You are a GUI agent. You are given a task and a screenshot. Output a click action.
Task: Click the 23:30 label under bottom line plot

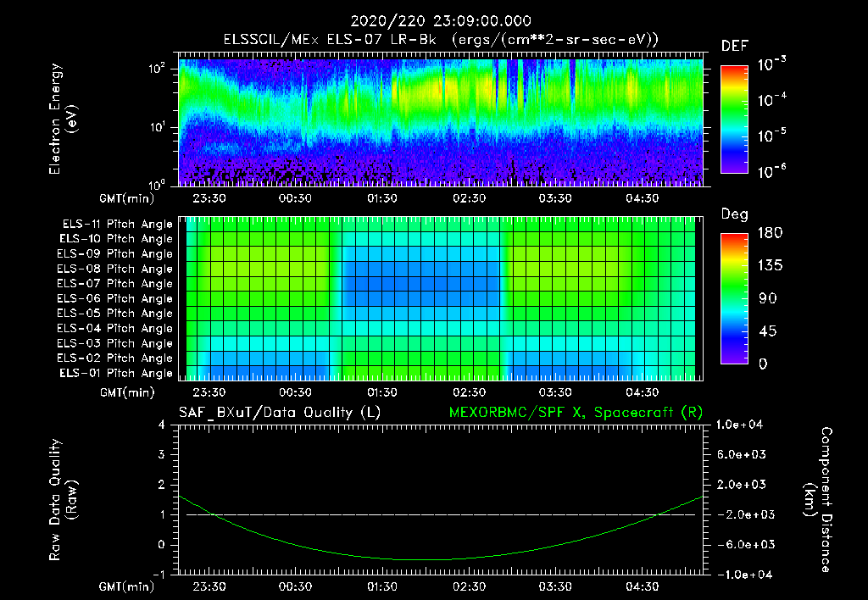point(209,586)
